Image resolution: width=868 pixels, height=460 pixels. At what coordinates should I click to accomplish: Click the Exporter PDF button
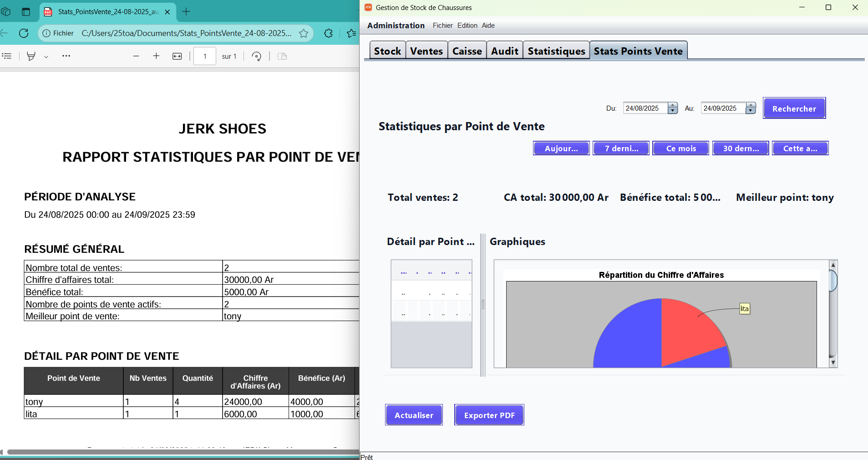[x=489, y=415]
